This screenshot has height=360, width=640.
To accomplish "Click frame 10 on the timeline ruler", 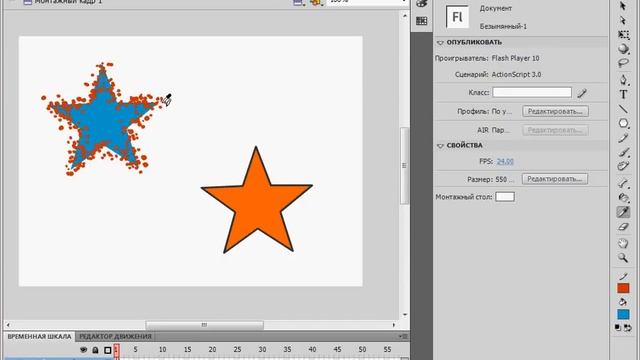I will [162, 350].
